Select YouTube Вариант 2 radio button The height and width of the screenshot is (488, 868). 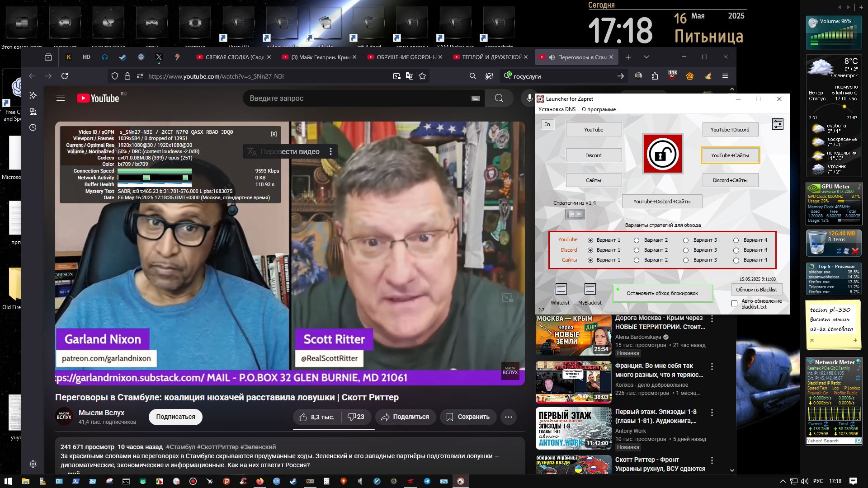pos(636,240)
